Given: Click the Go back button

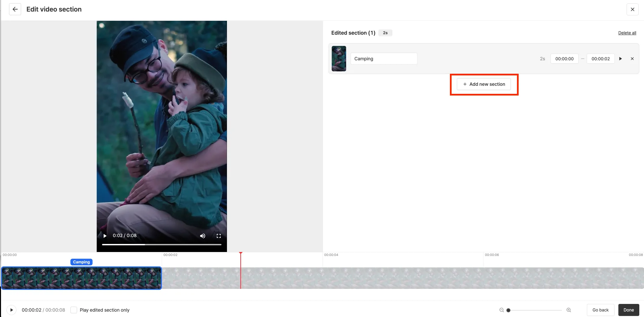Looking at the screenshot, I should [x=600, y=310].
